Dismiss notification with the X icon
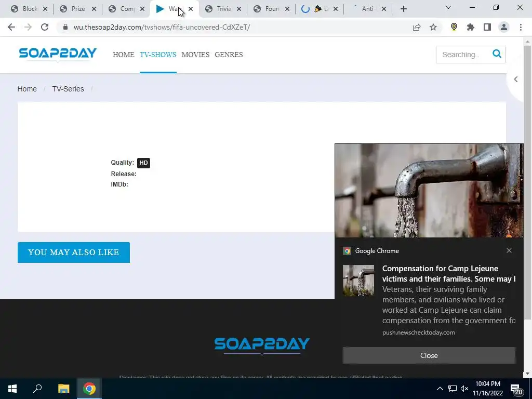 (509, 250)
